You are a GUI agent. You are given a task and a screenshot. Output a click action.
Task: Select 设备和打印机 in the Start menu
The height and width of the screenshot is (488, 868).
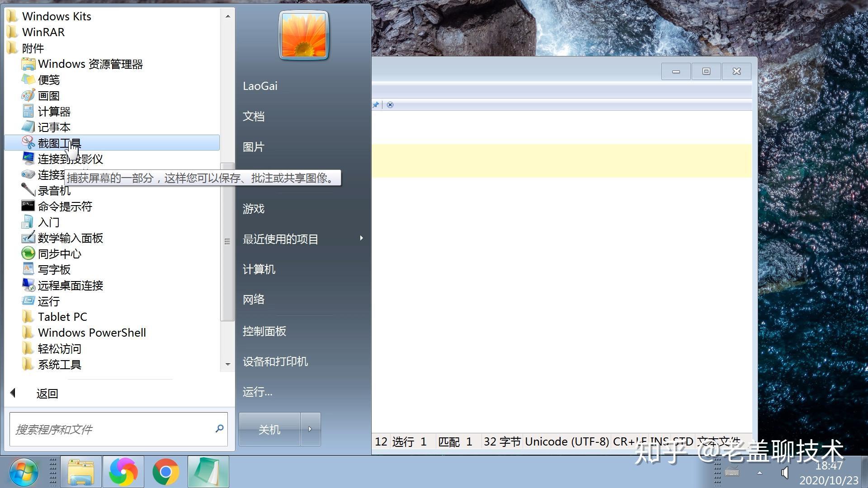[x=275, y=361]
